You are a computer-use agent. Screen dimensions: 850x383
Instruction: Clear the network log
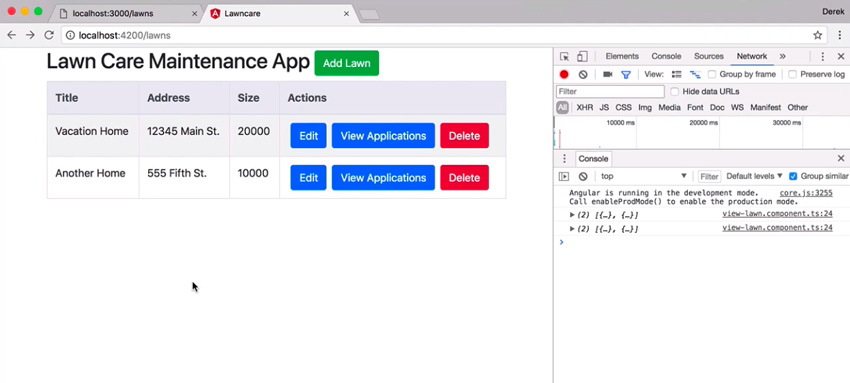583,75
